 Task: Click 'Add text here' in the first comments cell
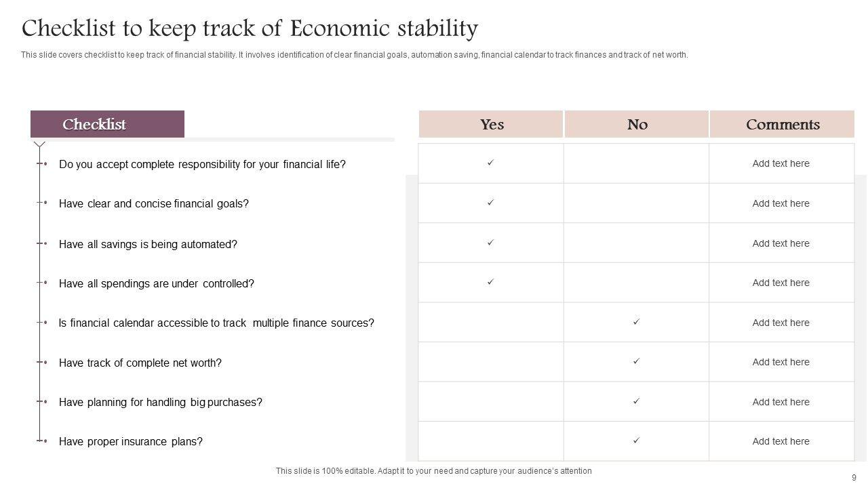coord(781,163)
